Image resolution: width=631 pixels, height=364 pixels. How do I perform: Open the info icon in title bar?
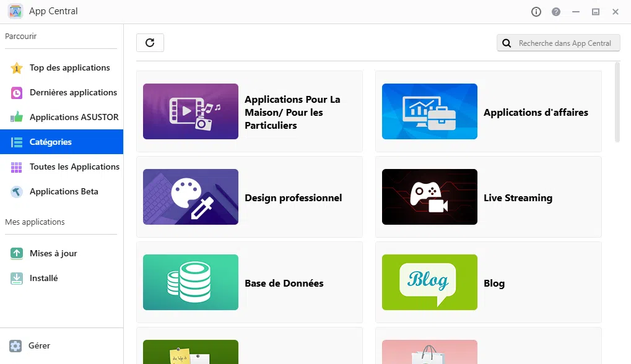(x=536, y=12)
